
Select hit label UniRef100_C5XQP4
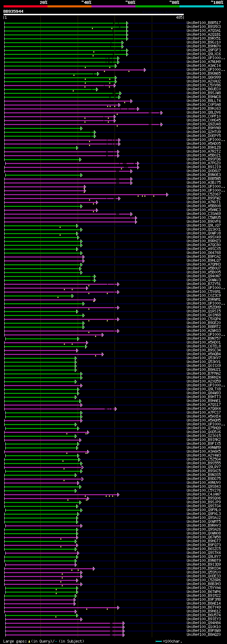204,319
